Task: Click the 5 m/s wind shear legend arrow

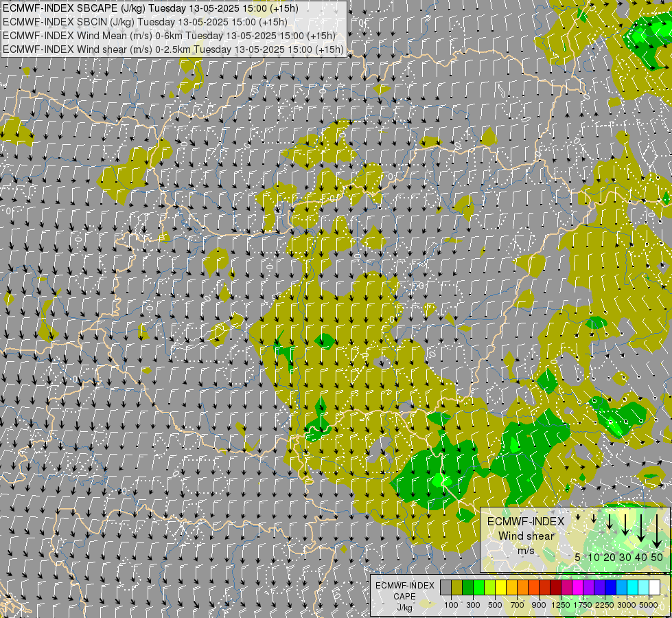Action: [x=578, y=517]
